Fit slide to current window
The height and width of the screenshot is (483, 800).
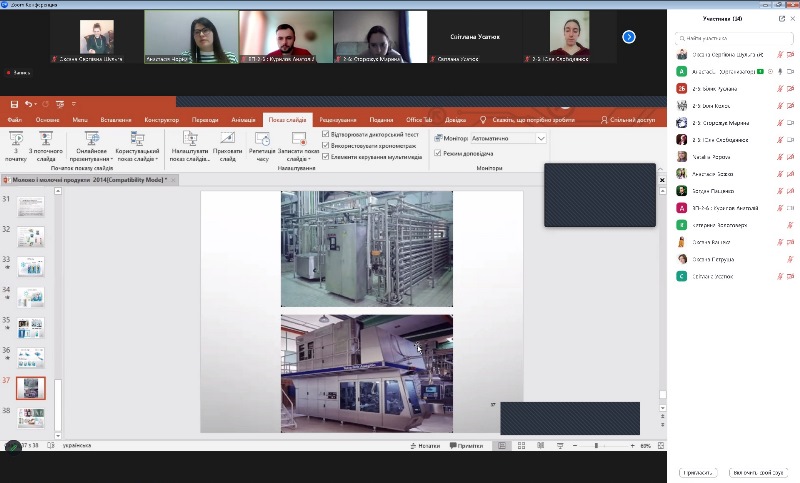pos(657,445)
